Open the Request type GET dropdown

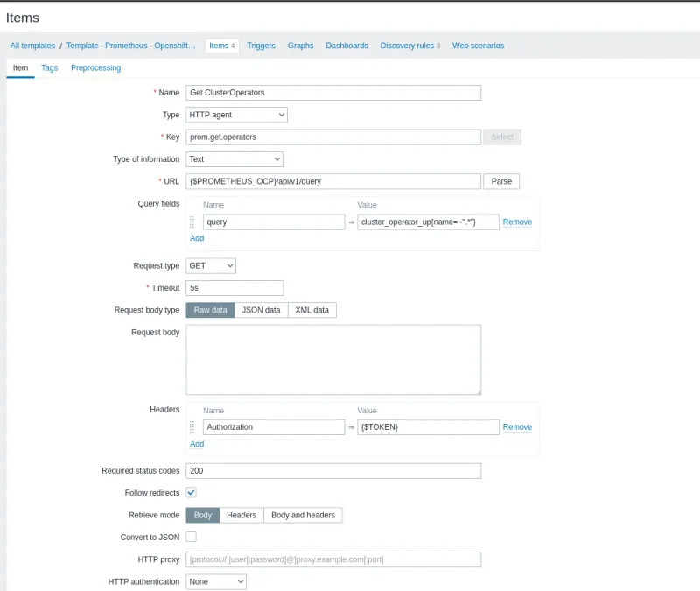211,265
